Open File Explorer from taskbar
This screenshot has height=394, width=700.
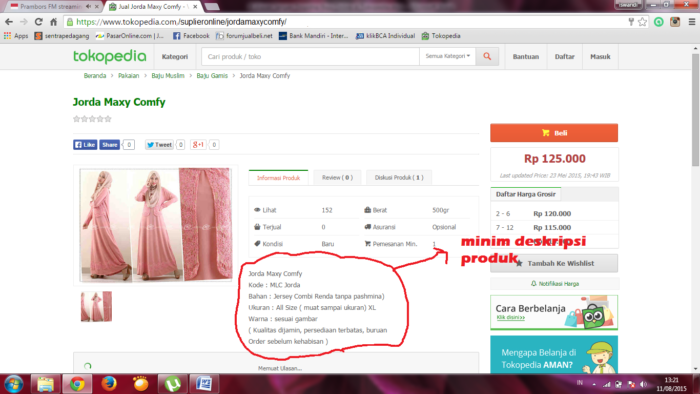click(x=45, y=384)
